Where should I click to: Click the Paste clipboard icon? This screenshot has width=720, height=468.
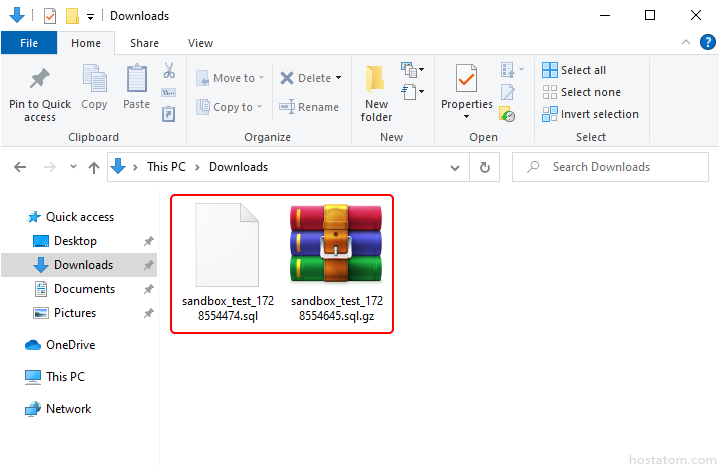(x=137, y=80)
